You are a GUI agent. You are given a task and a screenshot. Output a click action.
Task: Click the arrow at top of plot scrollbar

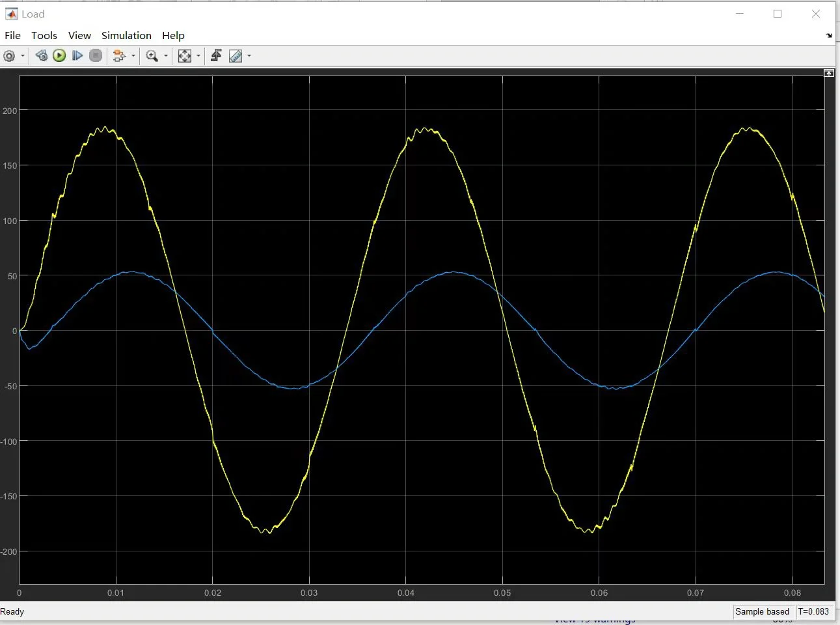829,72
